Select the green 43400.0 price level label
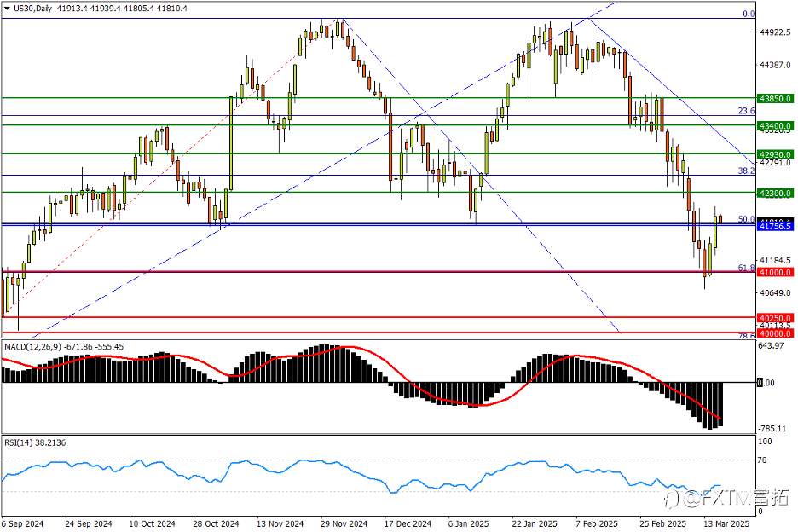Image resolution: width=798 pixels, height=532 pixels. [x=775, y=125]
